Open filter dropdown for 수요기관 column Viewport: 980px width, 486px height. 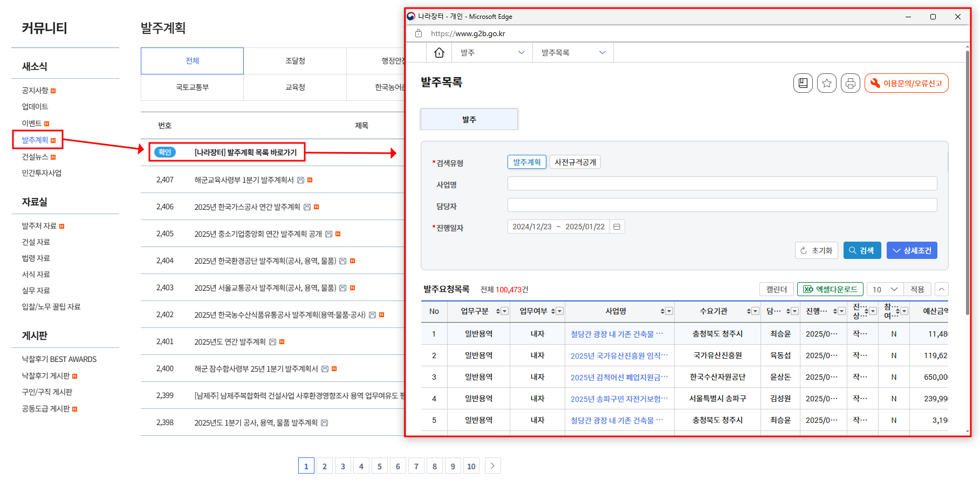pos(756,311)
